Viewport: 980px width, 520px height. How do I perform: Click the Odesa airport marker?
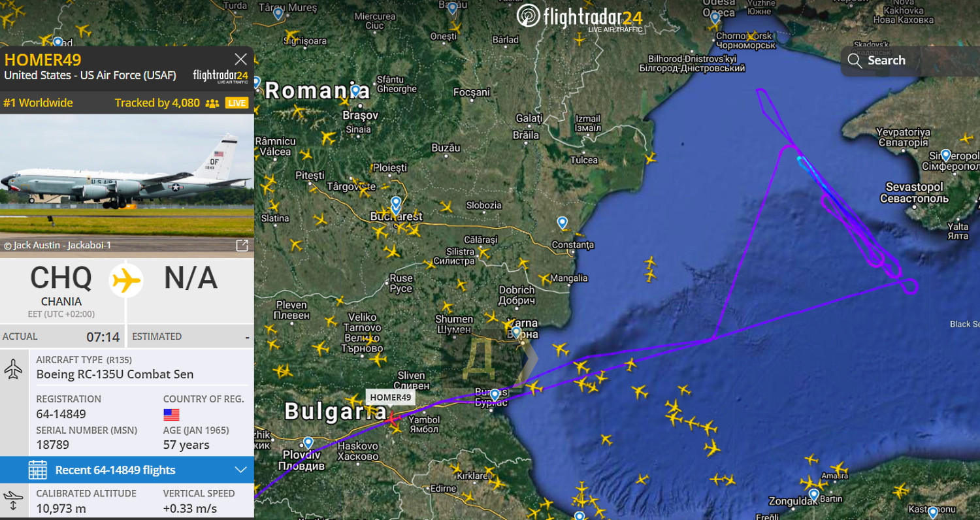715,18
